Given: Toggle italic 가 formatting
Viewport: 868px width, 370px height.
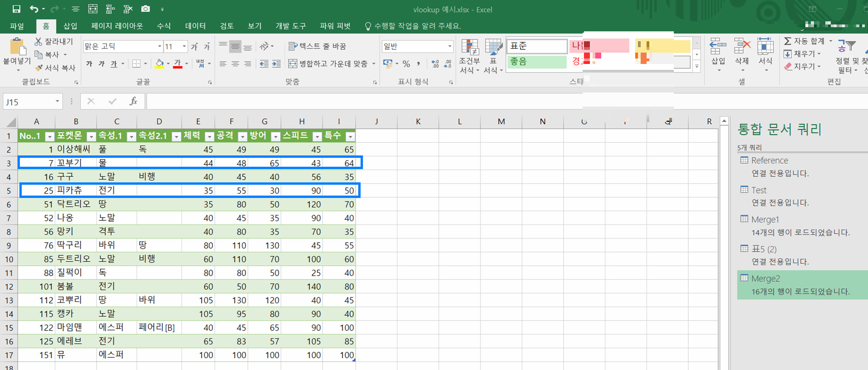Looking at the screenshot, I should (102, 64).
